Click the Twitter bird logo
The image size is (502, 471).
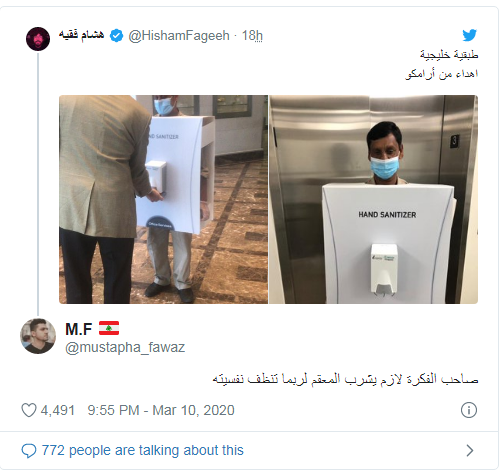click(x=470, y=35)
